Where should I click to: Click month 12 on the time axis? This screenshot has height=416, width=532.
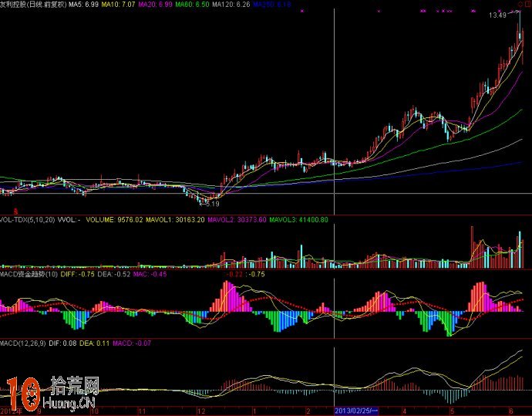click(201, 411)
